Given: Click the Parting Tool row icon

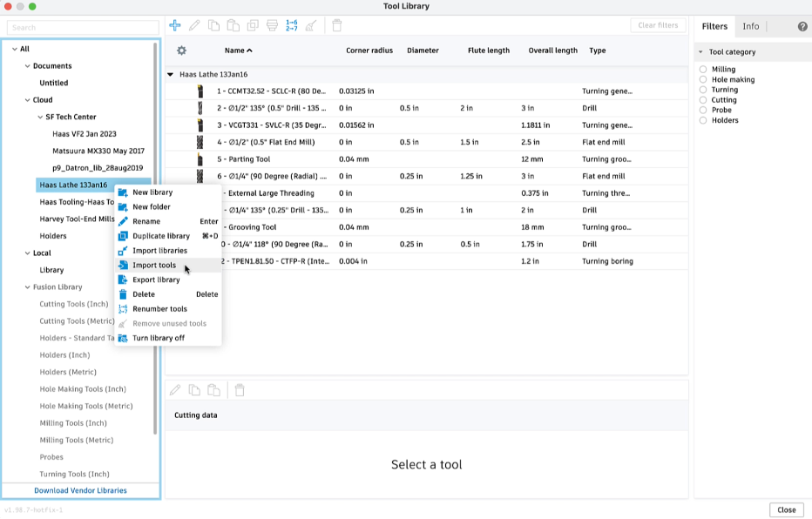Looking at the screenshot, I should (200, 159).
